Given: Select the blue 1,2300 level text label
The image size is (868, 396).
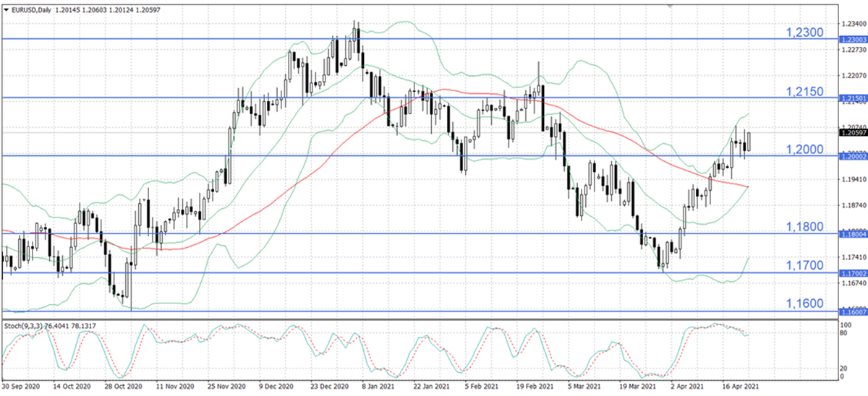Looking at the screenshot, I should click(x=804, y=33).
